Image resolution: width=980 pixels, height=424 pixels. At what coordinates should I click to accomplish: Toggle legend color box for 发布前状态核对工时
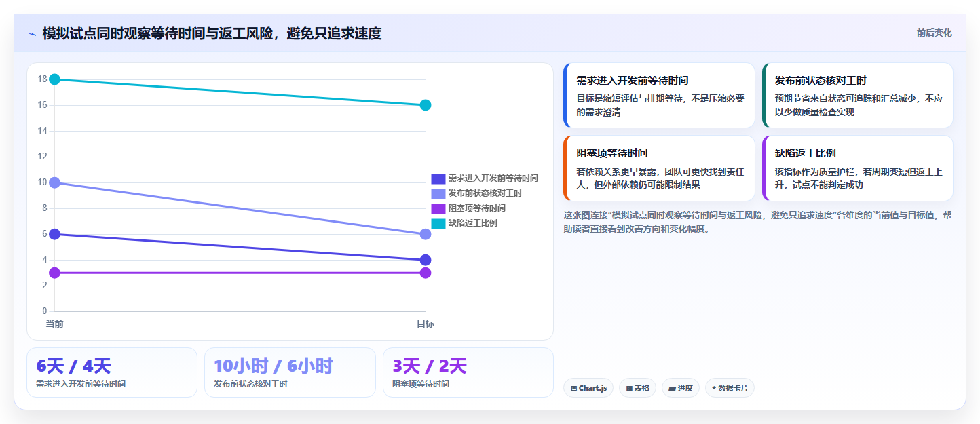438,193
